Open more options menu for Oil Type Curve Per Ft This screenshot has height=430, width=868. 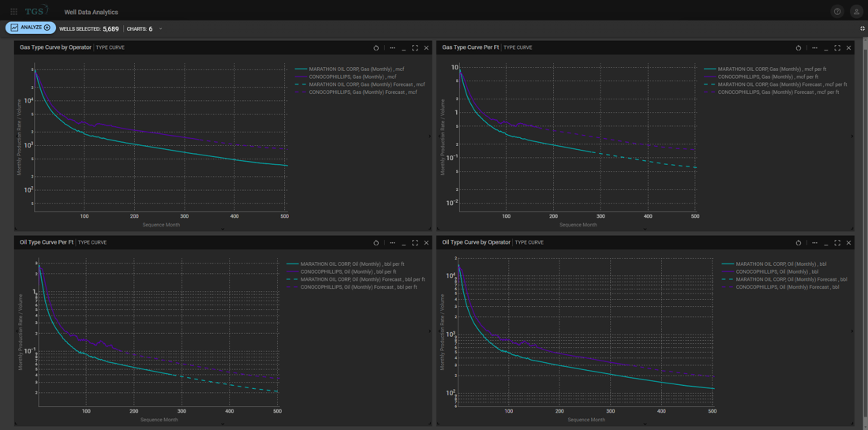pos(392,243)
